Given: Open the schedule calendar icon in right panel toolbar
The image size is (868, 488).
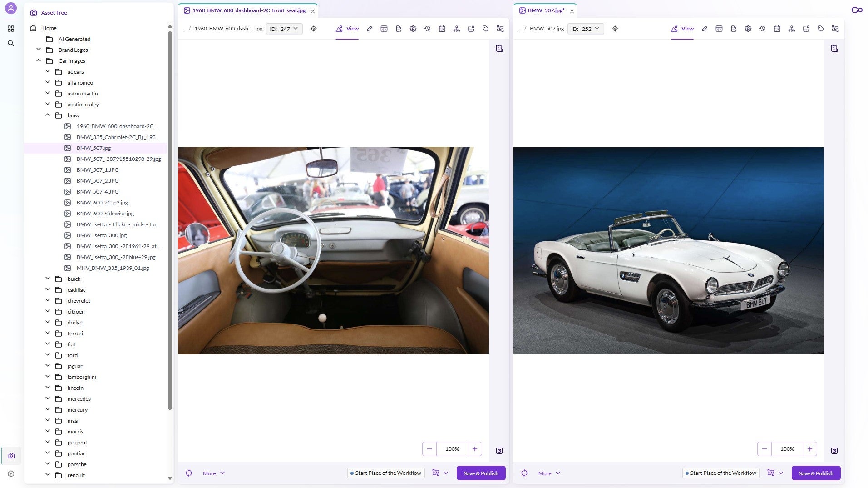Looking at the screenshot, I should pos(777,29).
